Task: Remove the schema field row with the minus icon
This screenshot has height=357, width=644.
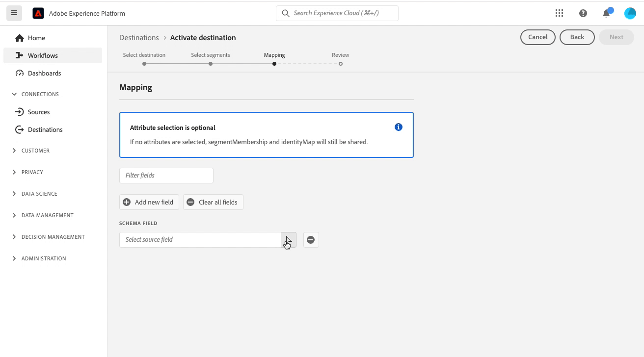Action: 311,240
